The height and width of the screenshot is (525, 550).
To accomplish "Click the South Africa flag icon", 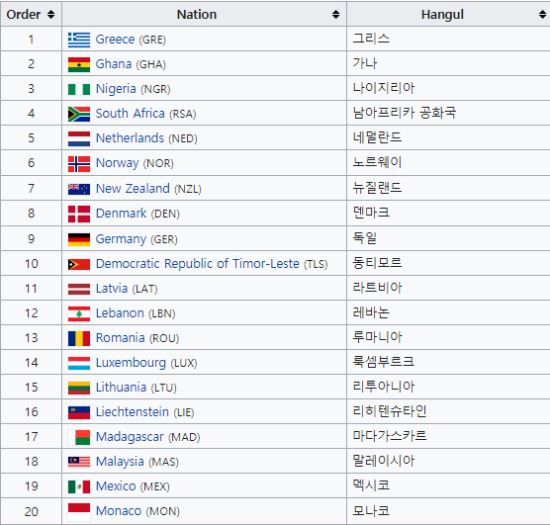I will tap(79, 114).
